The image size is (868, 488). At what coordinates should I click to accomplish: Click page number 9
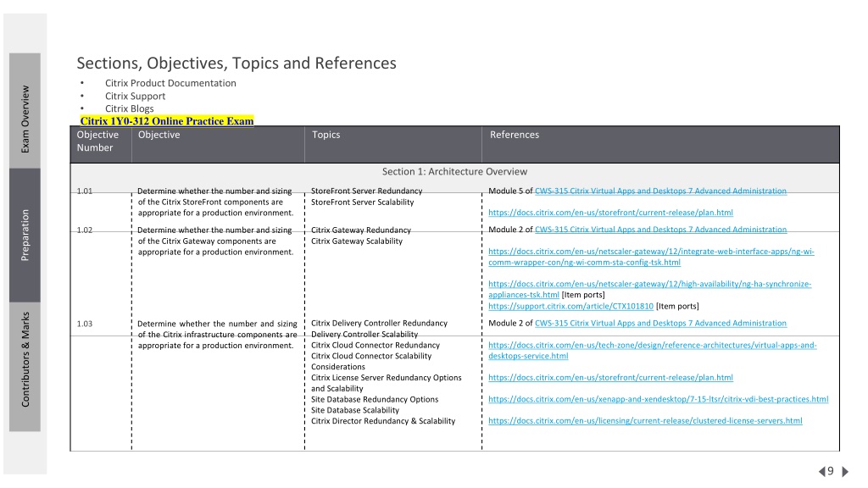pyautogui.click(x=831, y=471)
